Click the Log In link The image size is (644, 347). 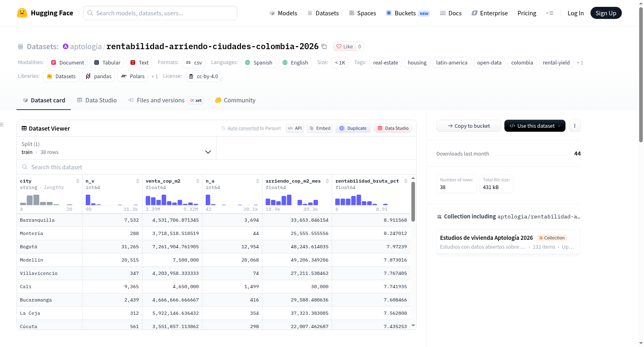coord(576,13)
